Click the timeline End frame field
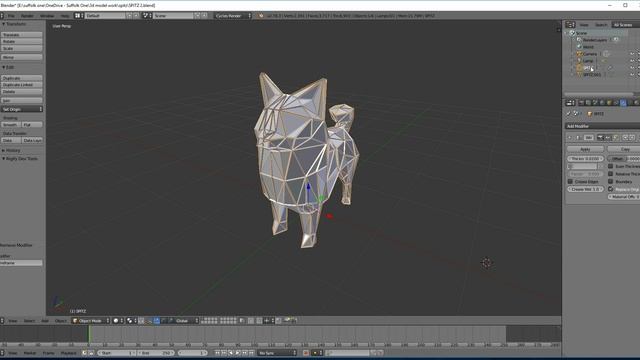 [156, 353]
